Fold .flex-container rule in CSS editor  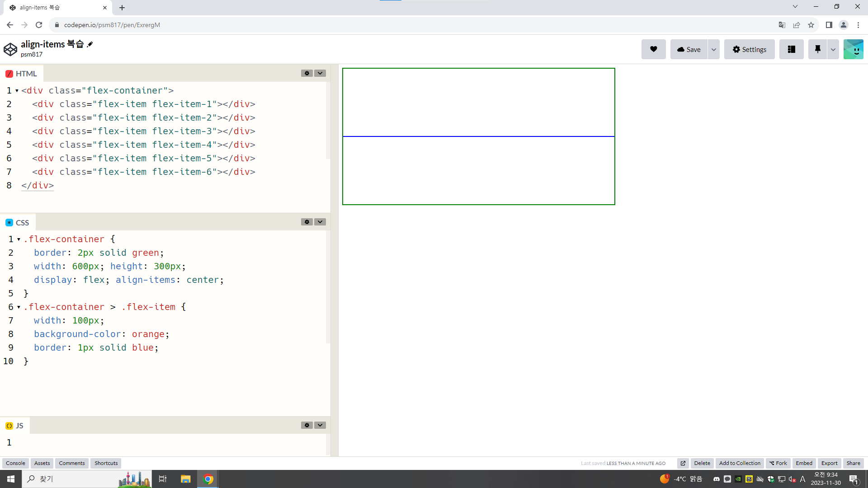pyautogui.click(x=19, y=239)
